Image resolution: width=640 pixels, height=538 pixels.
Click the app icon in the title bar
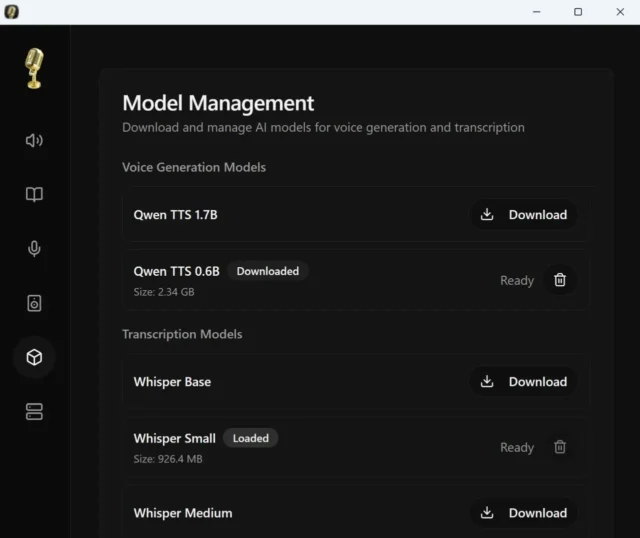[x=11, y=12]
